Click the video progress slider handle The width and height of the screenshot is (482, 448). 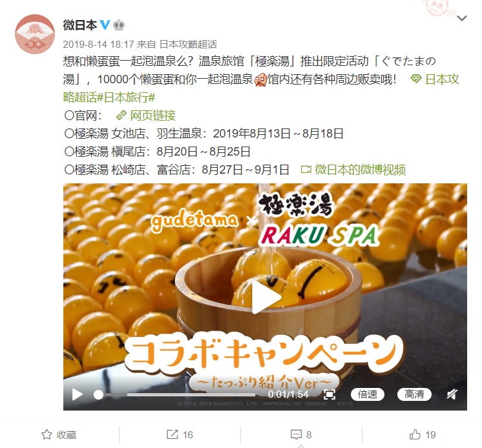[98, 394]
